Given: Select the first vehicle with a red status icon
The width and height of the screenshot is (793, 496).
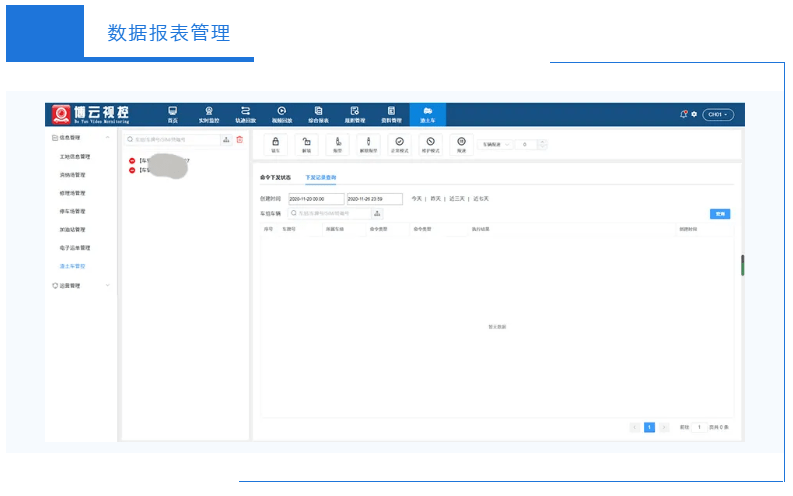Looking at the screenshot, I should pyautogui.click(x=159, y=160).
